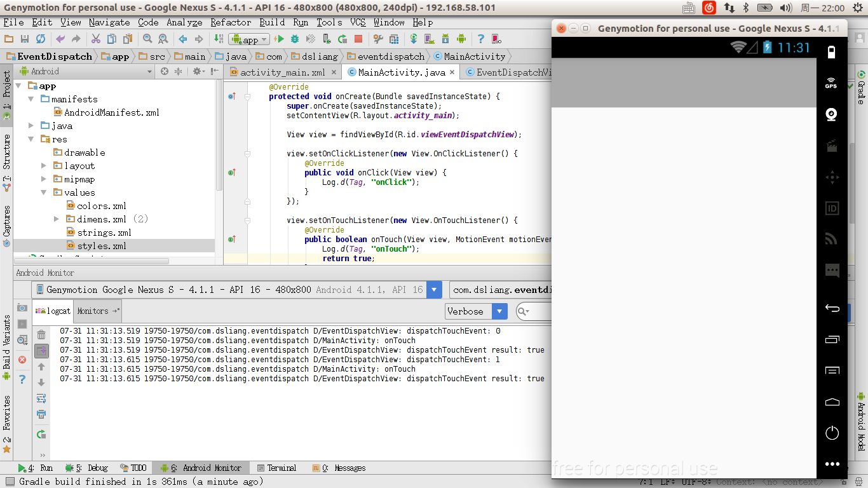Expand the layout folder in project tree
868x488 pixels.
(44, 166)
